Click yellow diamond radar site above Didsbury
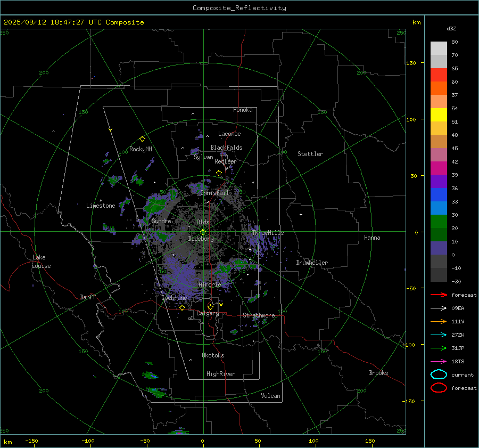Image resolution: width=479 pixels, height=448 pixels. coord(203,232)
